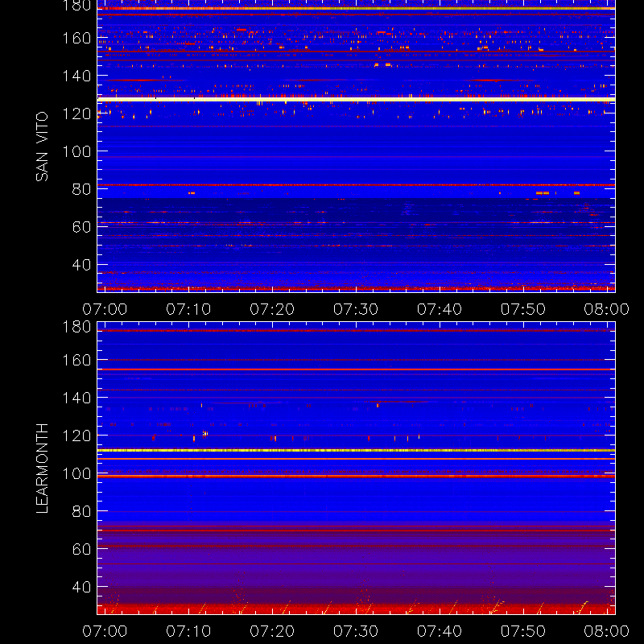Choose the 180 frequency label on Learmonth axis

coord(76,327)
